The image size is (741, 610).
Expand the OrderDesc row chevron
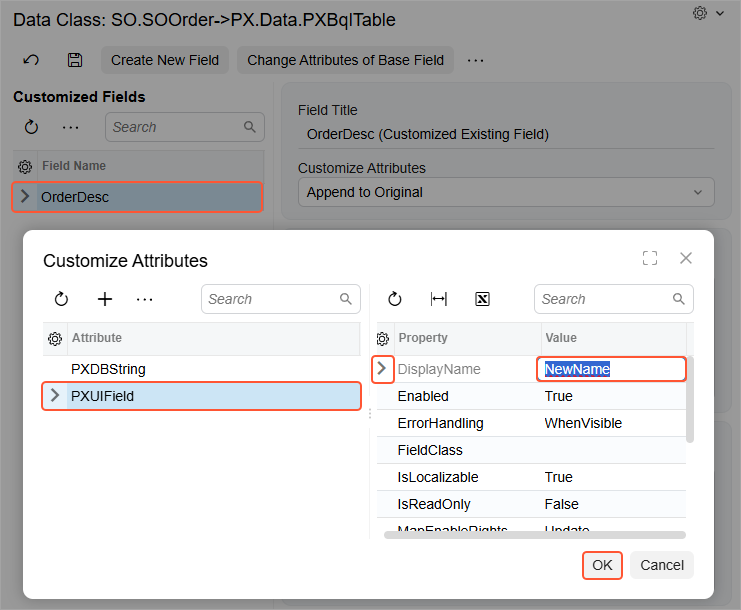pyautogui.click(x=25, y=196)
